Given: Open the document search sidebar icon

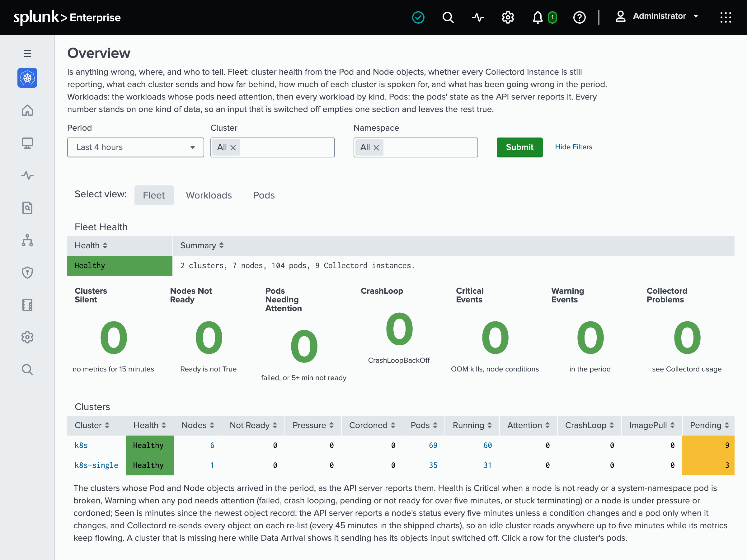Looking at the screenshot, I should tap(27, 208).
